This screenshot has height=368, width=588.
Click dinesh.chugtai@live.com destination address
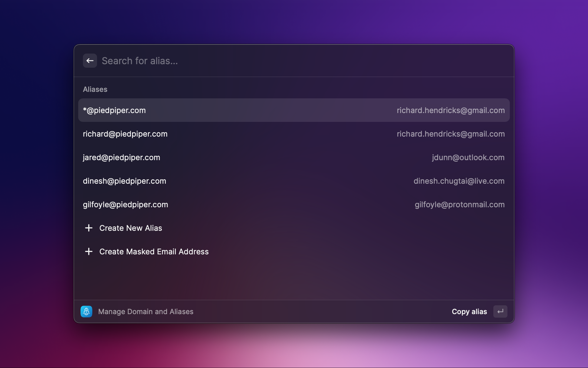click(459, 181)
